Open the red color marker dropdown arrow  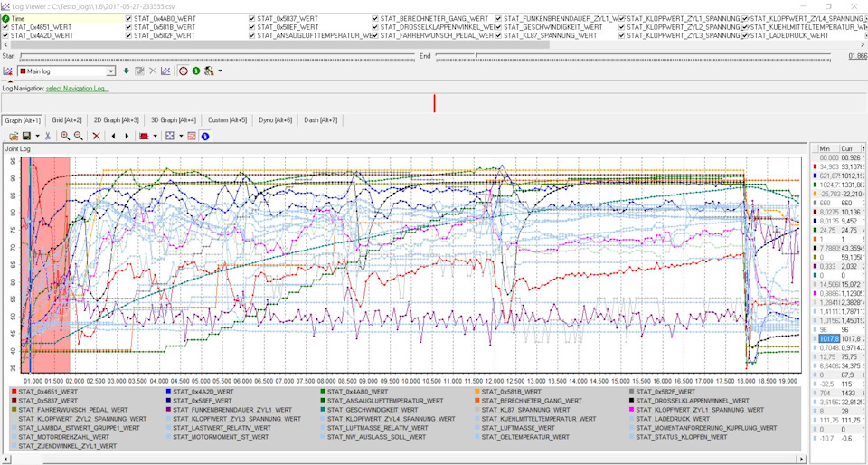pyautogui.click(x=156, y=136)
